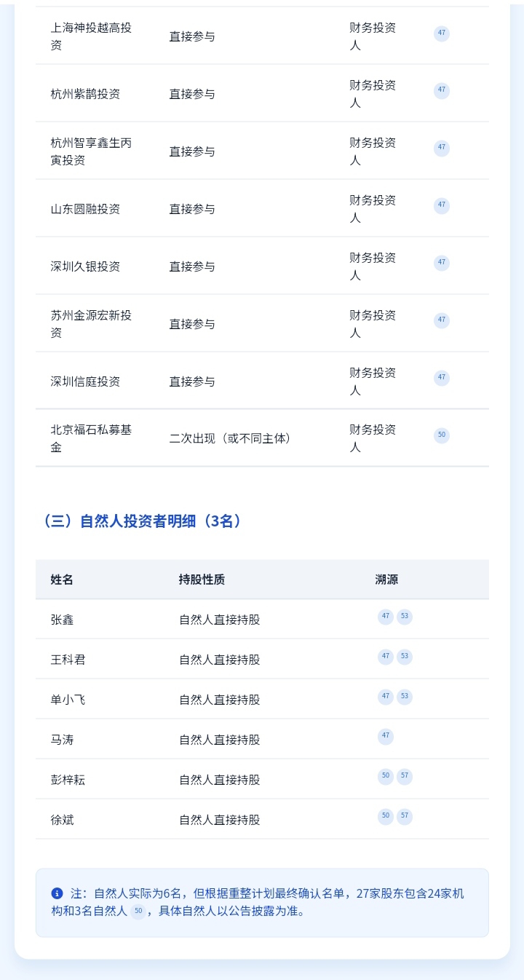Select the 苏州金源宏新投资 row name

coord(91,324)
